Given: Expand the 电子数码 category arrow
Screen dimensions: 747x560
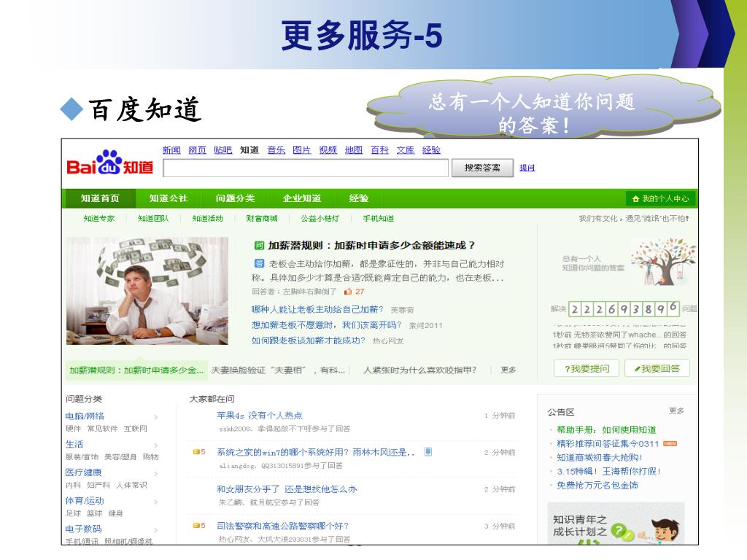Looking at the screenshot, I should 156,530.
